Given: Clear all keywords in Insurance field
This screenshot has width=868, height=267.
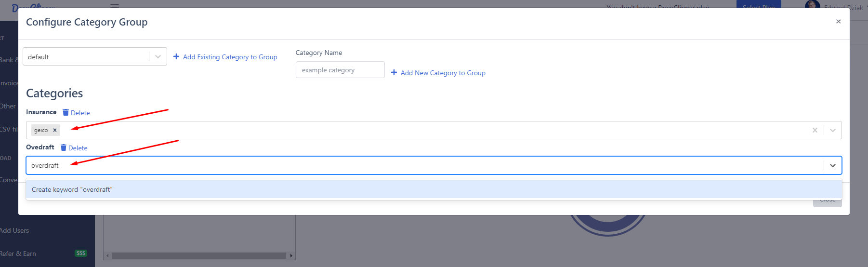Looking at the screenshot, I should pyautogui.click(x=815, y=130).
